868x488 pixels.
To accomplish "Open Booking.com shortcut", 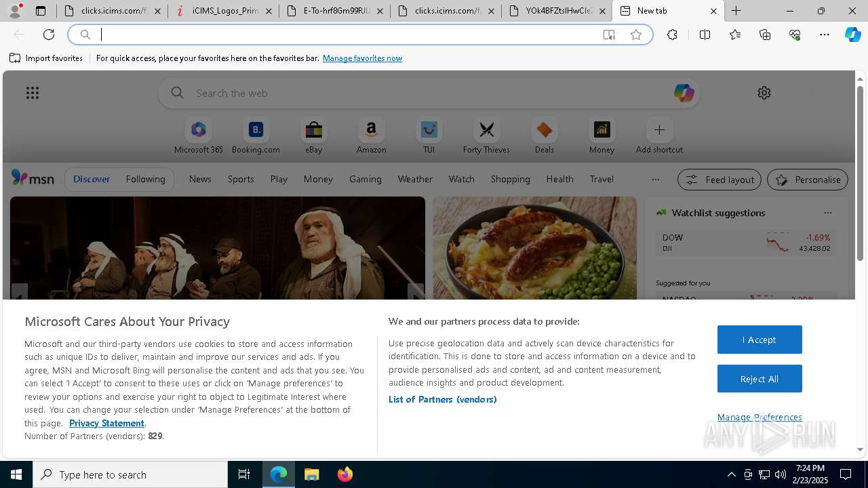I will pos(256,136).
